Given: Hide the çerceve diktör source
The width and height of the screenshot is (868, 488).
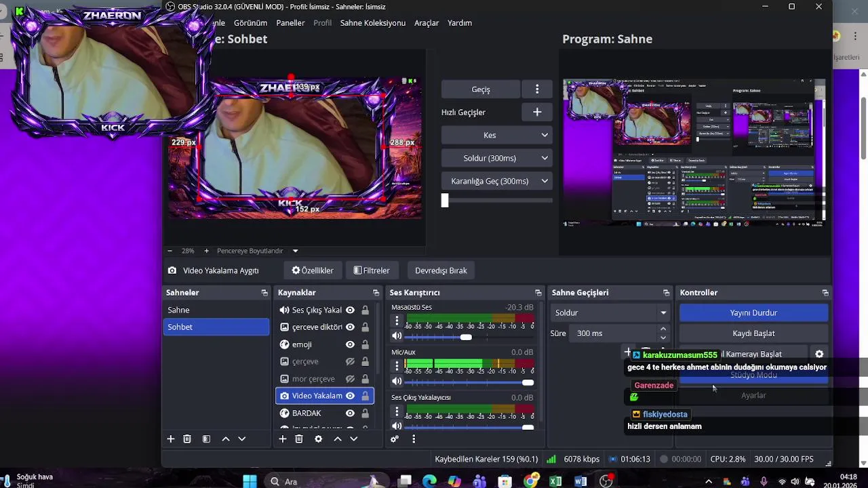Looking at the screenshot, I should tap(350, 327).
